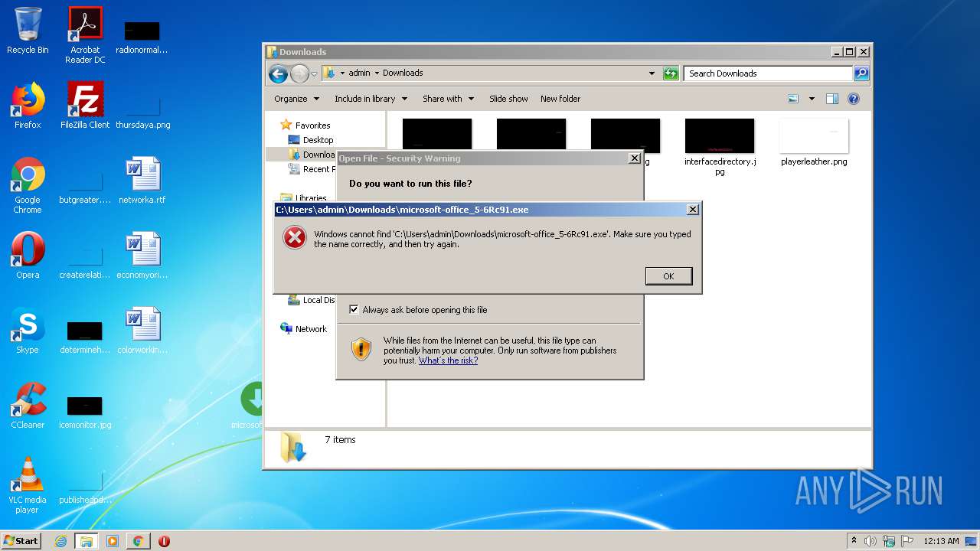Viewport: 980px width, 551px height.
Task: Select icemonitor.jpg file on desktop
Action: (x=85, y=412)
